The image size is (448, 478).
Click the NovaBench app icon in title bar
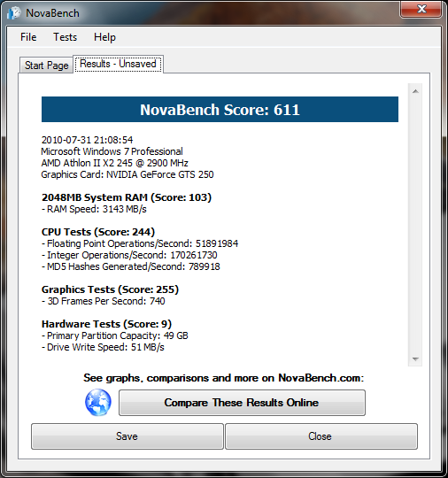point(14,13)
